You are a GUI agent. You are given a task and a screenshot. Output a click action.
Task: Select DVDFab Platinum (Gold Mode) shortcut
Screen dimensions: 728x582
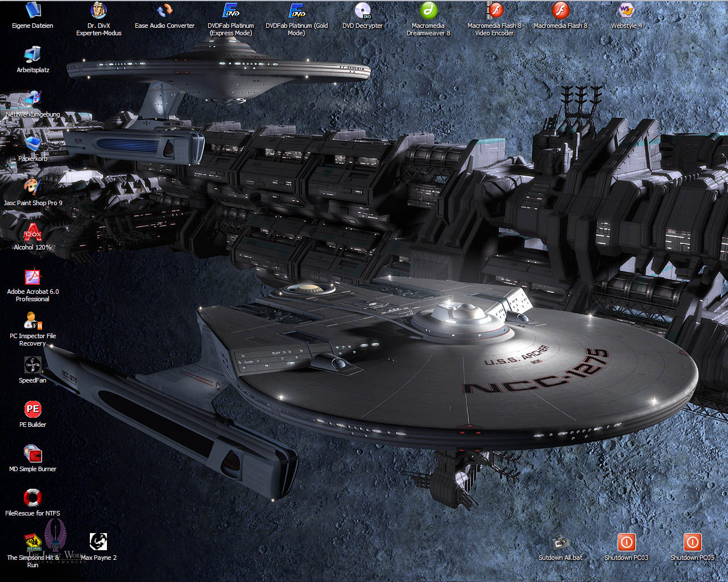point(297,11)
